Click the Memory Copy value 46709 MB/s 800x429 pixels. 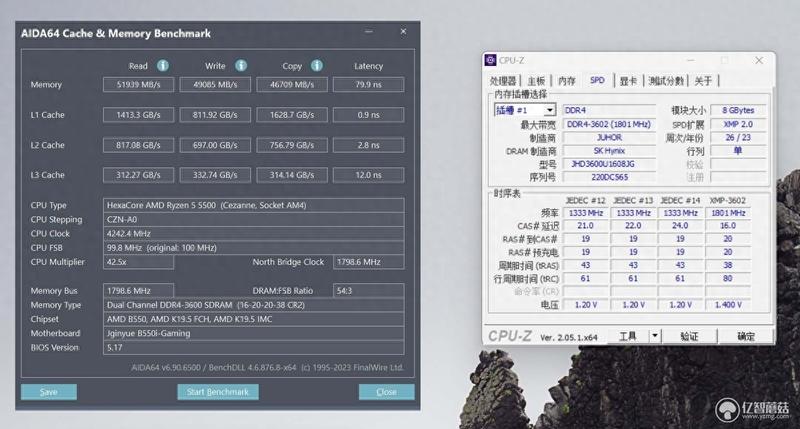pos(292,85)
